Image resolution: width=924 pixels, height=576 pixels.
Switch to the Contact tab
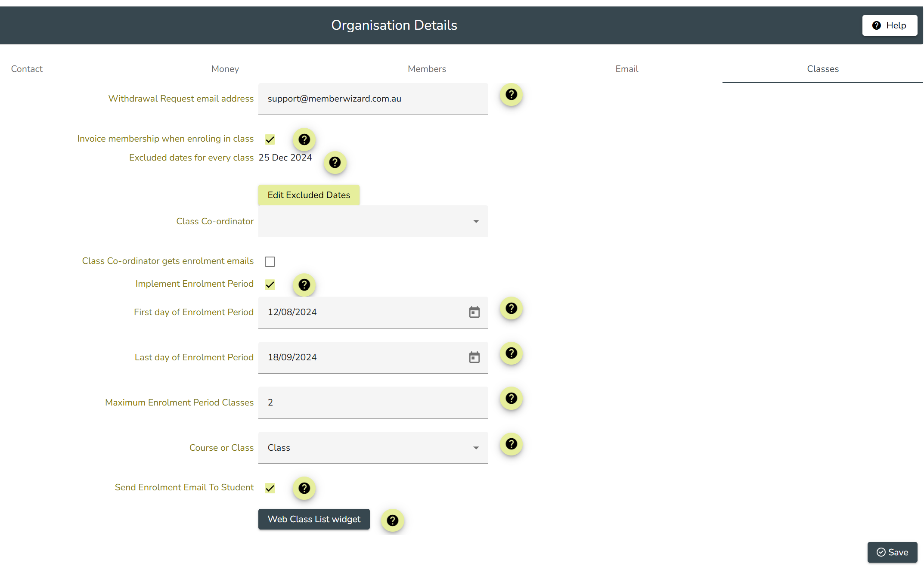point(27,69)
